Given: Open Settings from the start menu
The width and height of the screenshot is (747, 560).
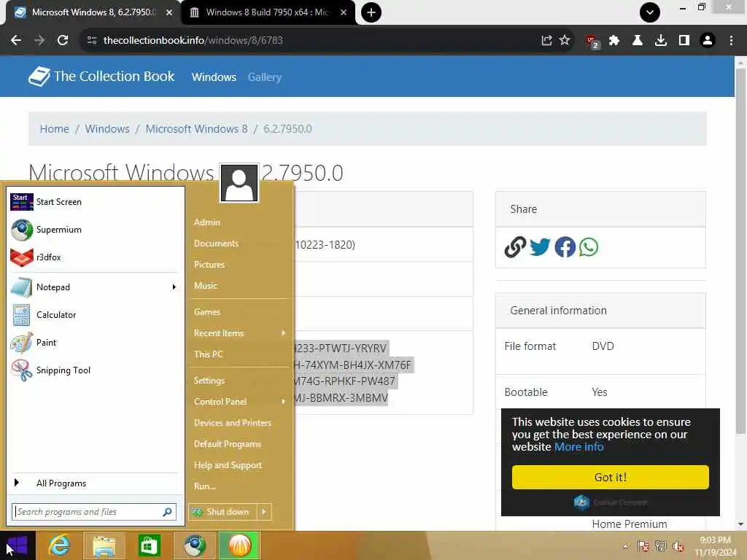Looking at the screenshot, I should click(x=209, y=381).
